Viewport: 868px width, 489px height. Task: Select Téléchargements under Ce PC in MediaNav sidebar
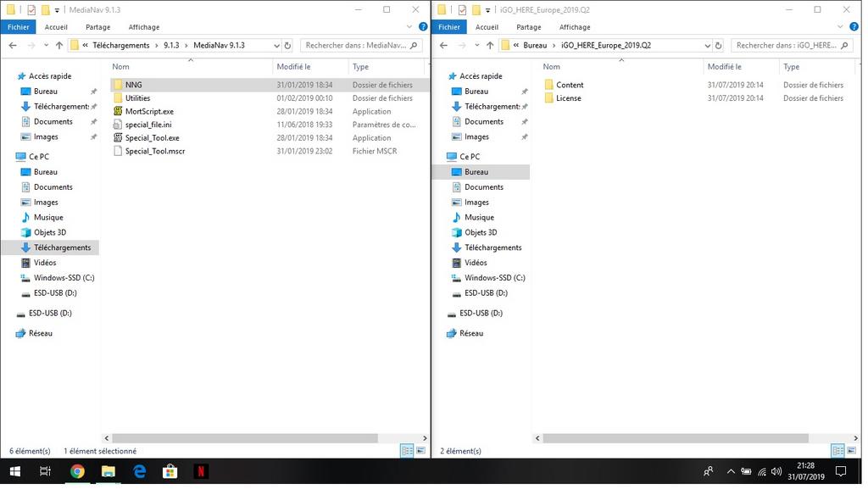tap(55, 247)
